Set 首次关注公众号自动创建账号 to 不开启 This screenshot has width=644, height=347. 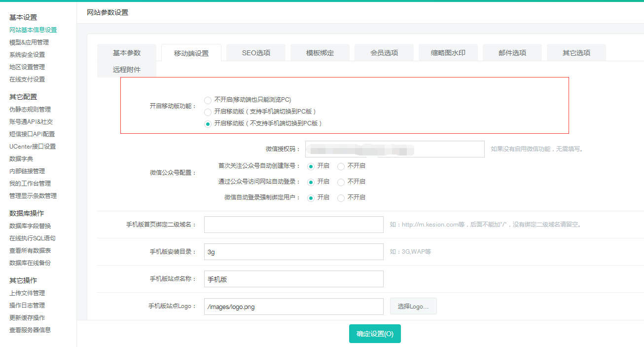[341, 166]
